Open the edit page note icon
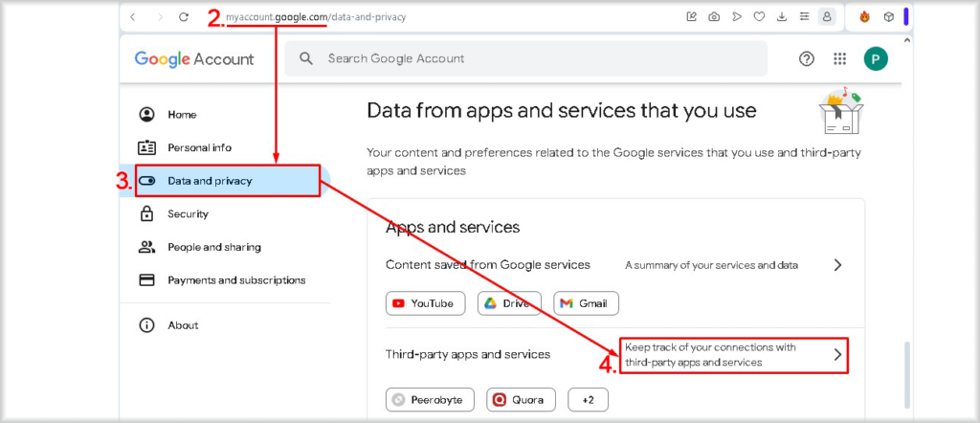 [691, 17]
